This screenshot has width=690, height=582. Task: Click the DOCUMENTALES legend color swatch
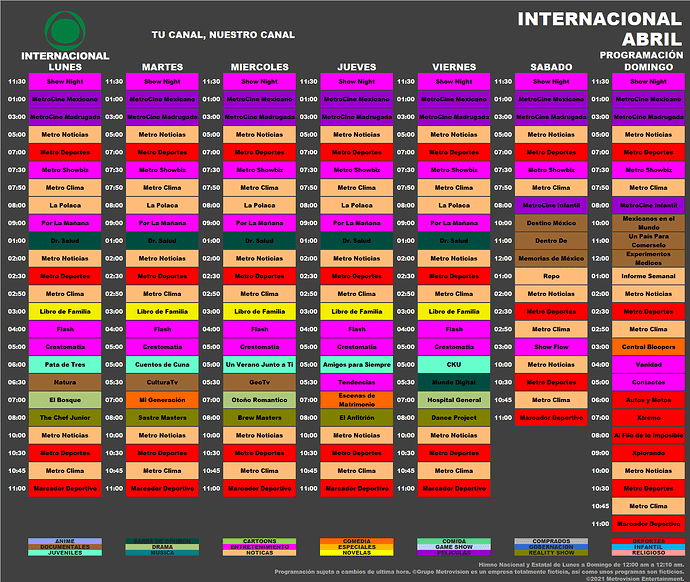point(65,547)
